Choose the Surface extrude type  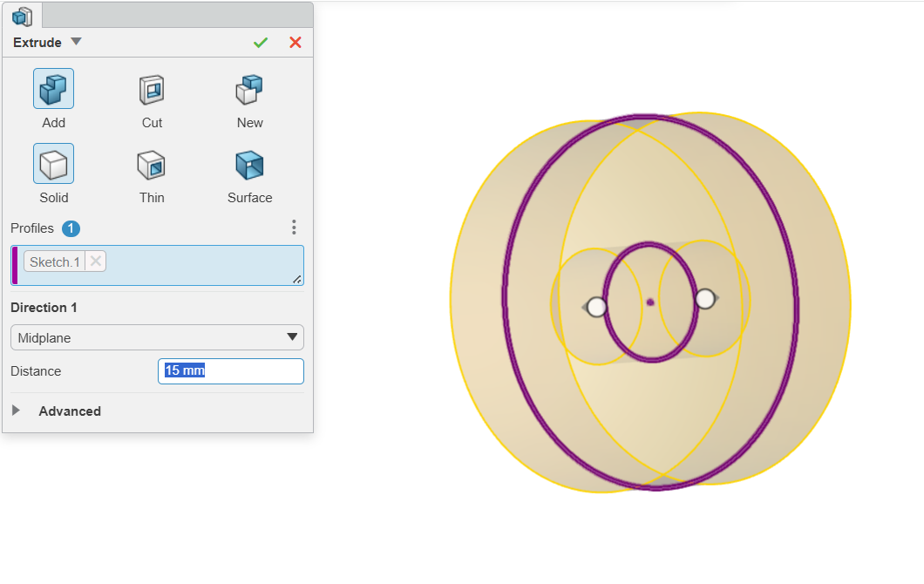coord(250,164)
